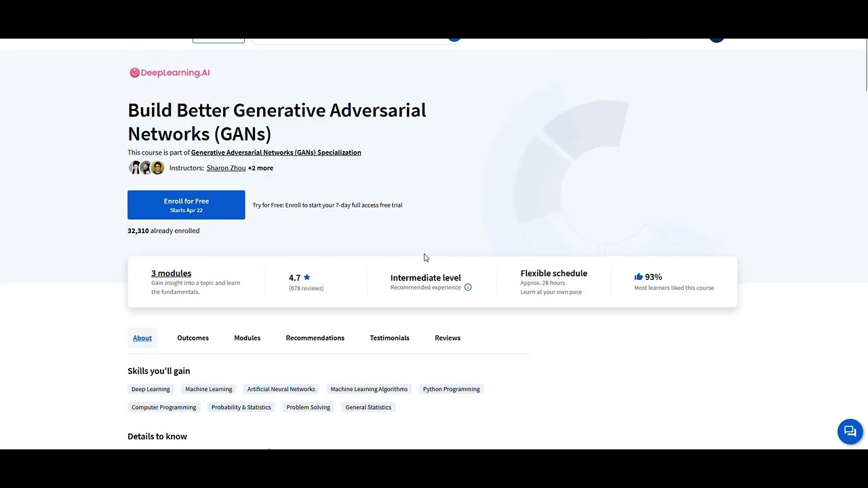868x488 pixels.
Task: Click the Flexible schedule heading
Action: click(553, 273)
